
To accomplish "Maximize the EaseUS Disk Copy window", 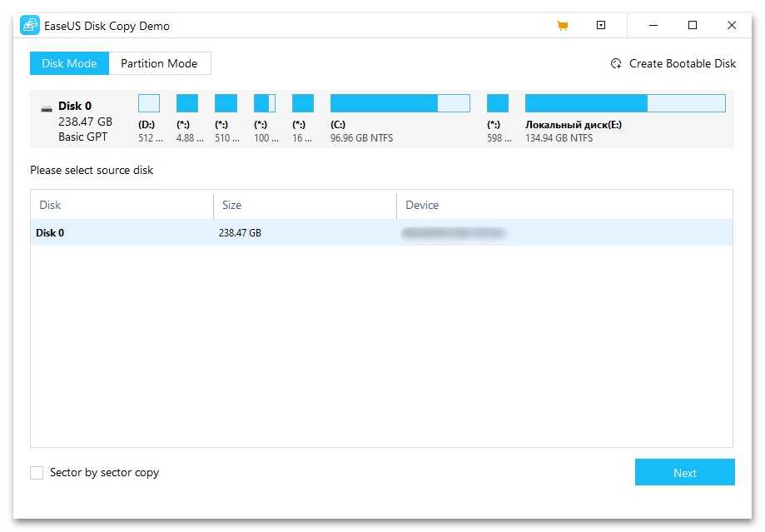I will coord(693,25).
